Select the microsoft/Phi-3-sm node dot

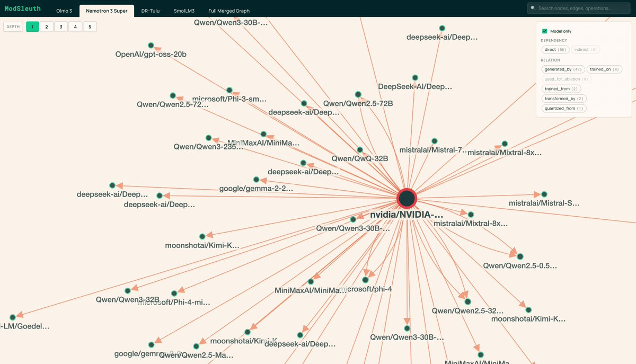(x=229, y=91)
